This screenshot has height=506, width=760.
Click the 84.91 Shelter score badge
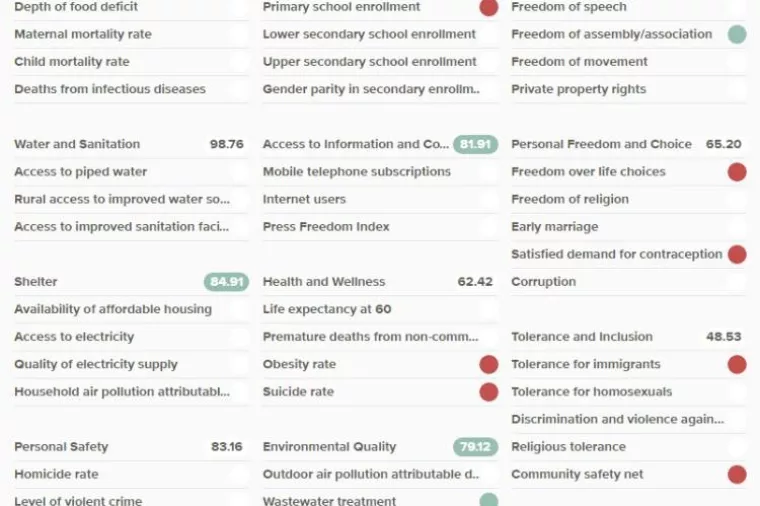tap(227, 282)
